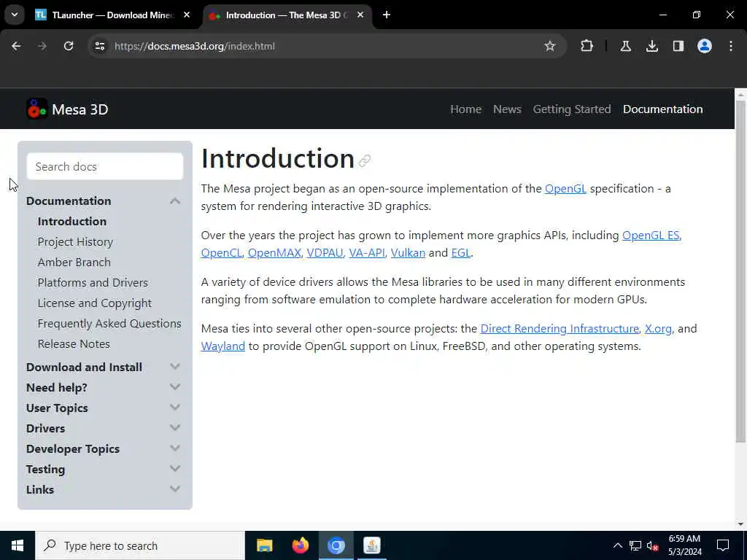Expand the Need help? section
Viewport: 747px width, 560px height.
[175, 387]
